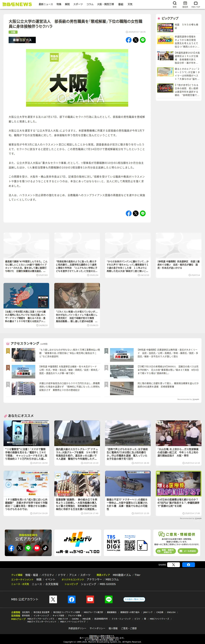
Task: Click the MBS NEWS logo
Action: (x=17, y=4)
